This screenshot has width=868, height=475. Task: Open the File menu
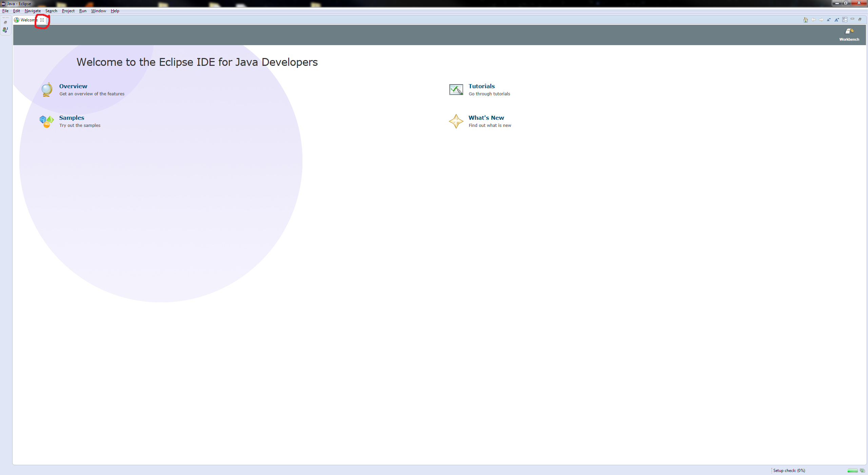click(5, 11)
